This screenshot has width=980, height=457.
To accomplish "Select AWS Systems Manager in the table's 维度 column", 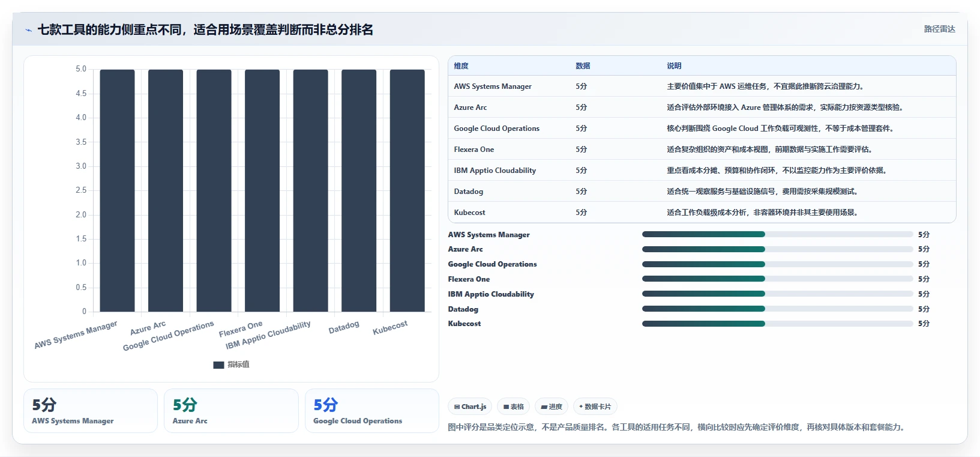I will click(x=493, y=86).
